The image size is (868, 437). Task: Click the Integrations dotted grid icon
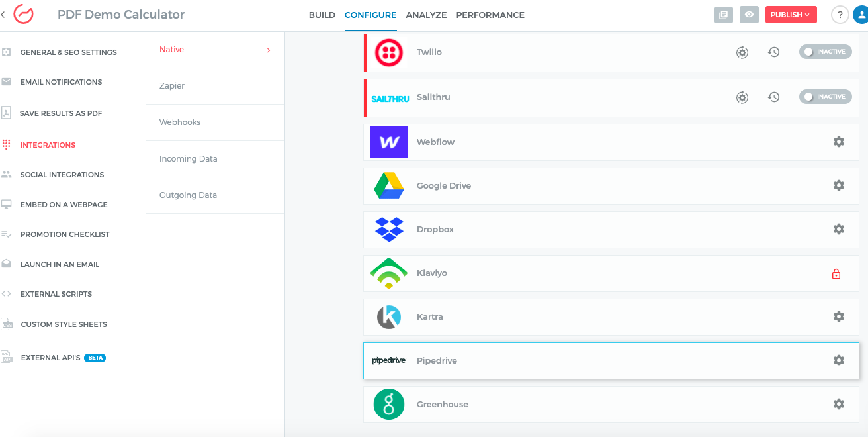point(7,144)
